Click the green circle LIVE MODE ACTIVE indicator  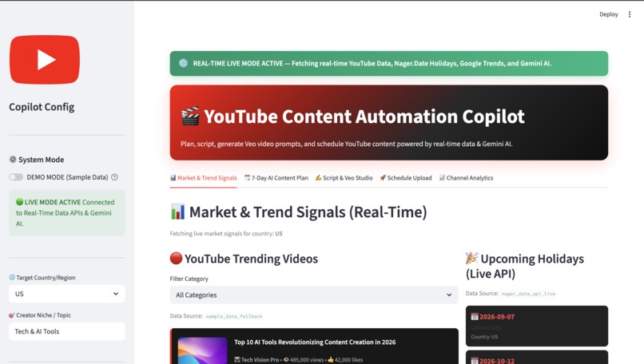pos(19,202)
